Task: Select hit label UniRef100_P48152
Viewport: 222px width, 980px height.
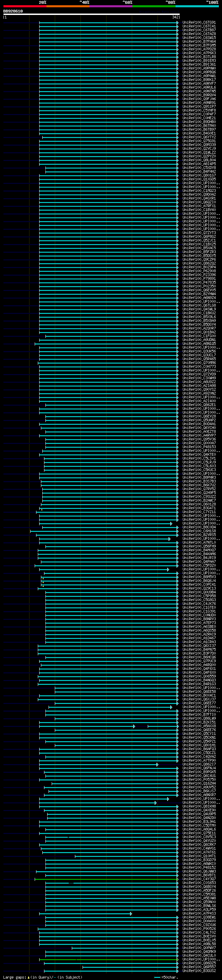Action: [199, 867]
